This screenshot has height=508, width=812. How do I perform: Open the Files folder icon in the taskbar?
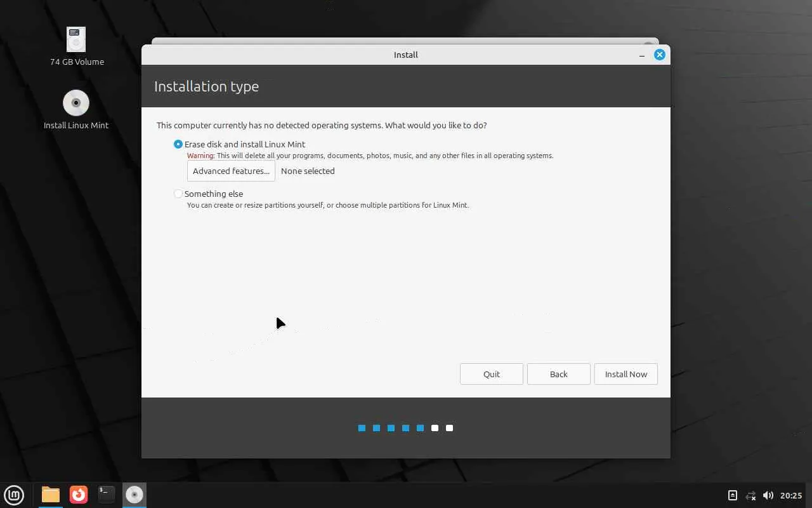pos(51,495)
